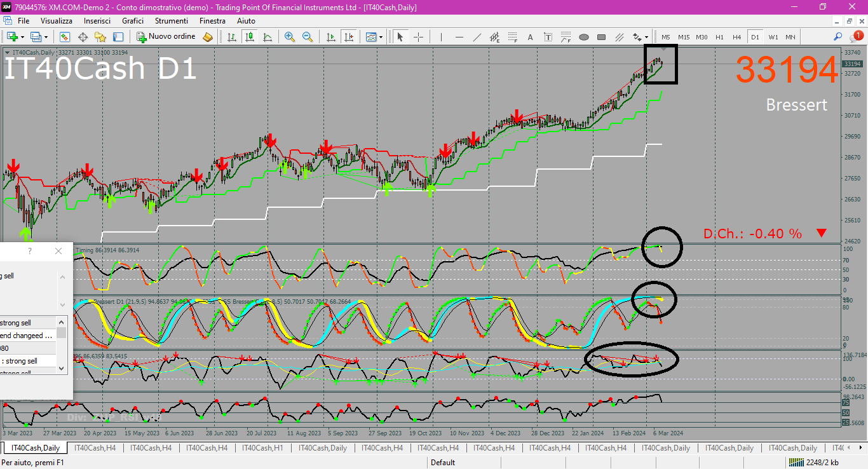Select the active IT40Cash,Daily tab

point(36,448)
